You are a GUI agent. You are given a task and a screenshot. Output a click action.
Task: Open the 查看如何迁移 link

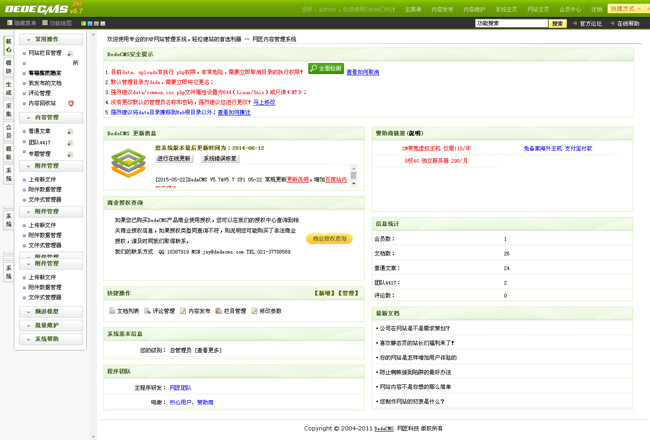[x=234, y=112]
